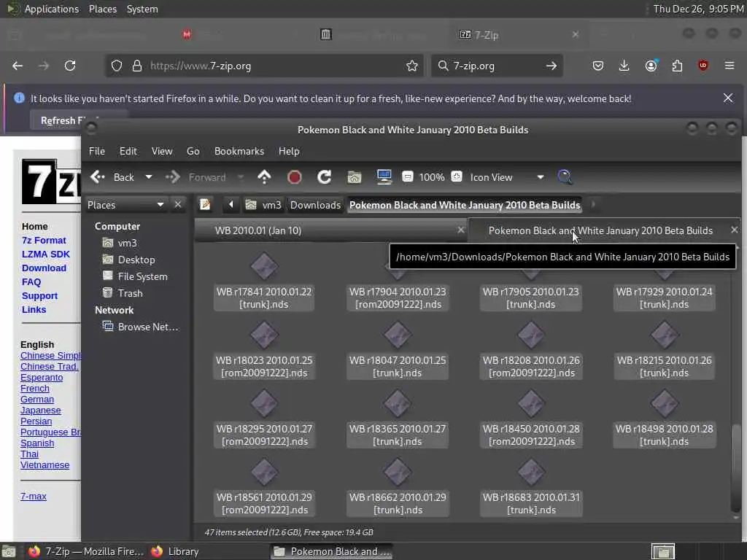Screen dimensions: 747x560
Task: Select the Downloads path bar button
Action: coord(315,205)
